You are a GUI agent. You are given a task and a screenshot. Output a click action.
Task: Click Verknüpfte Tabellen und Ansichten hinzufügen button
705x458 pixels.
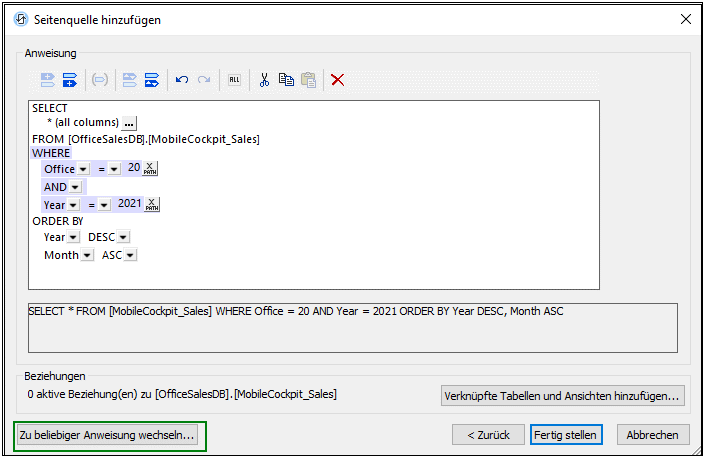pyautogui.click(x=562, y=396)
